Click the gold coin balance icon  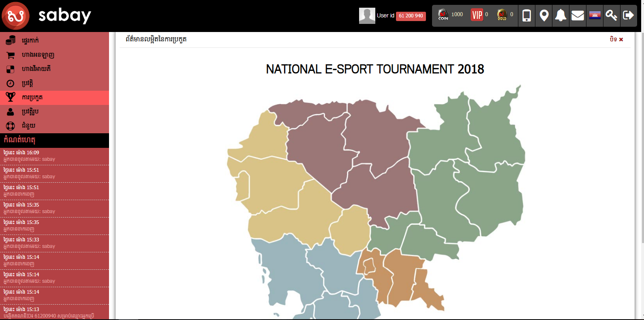502,15
